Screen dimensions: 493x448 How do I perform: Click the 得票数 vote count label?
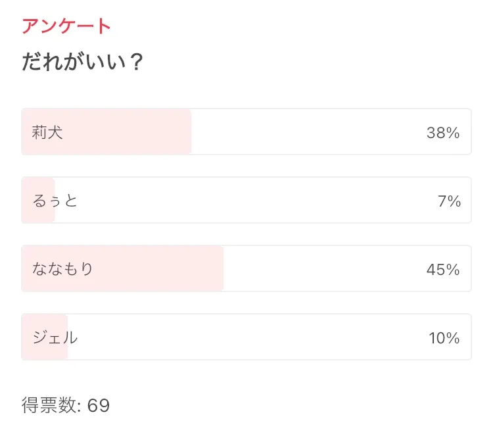click(x=49, y=405)
